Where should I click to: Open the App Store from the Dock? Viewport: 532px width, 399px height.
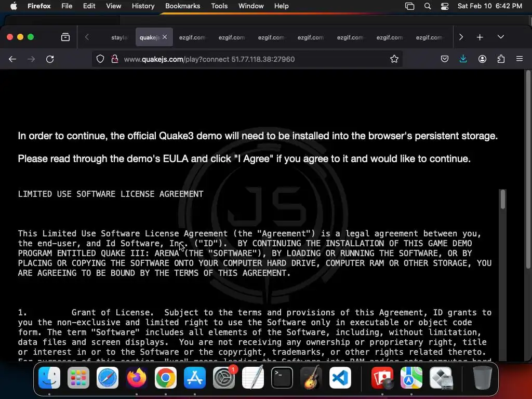(195, 378)
